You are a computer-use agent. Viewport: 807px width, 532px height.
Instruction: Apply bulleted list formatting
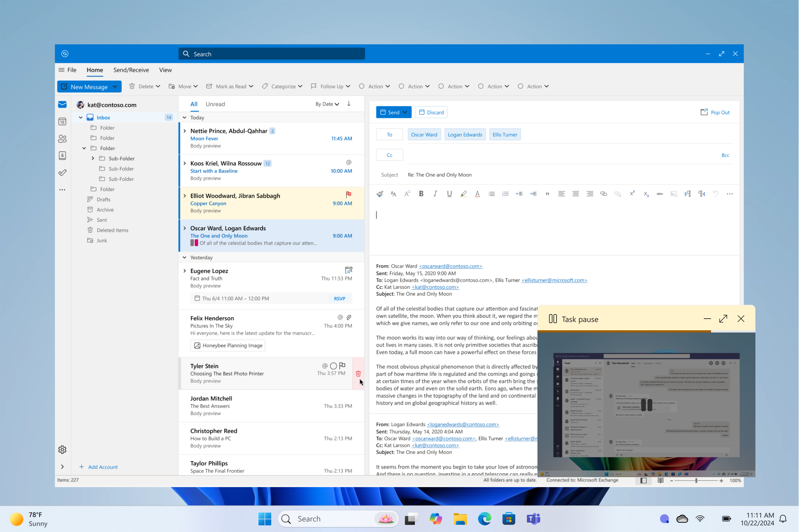pos(496,196)
